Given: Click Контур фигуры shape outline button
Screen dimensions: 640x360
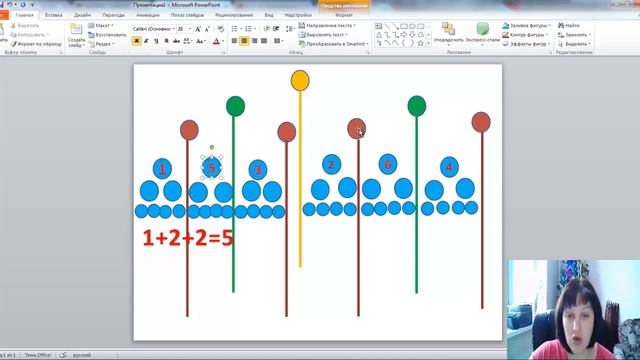Looking at the screenshot, I should pyautogui.click(x=526, y=35).
